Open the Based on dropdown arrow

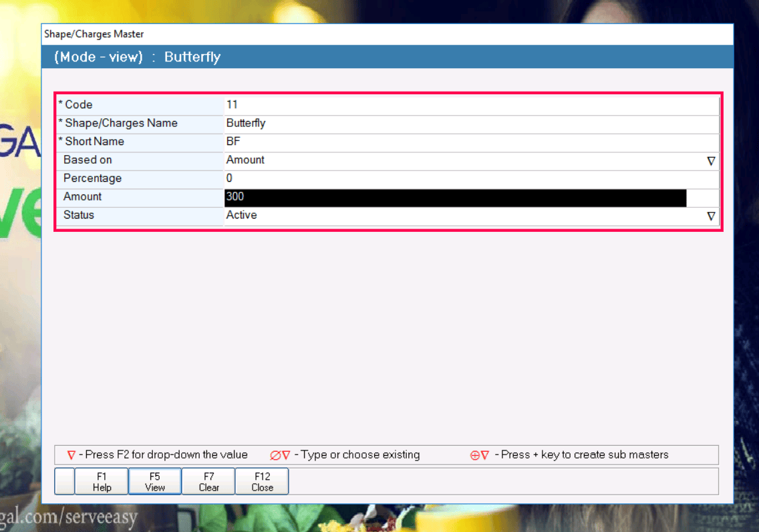(x=711, y=161)
